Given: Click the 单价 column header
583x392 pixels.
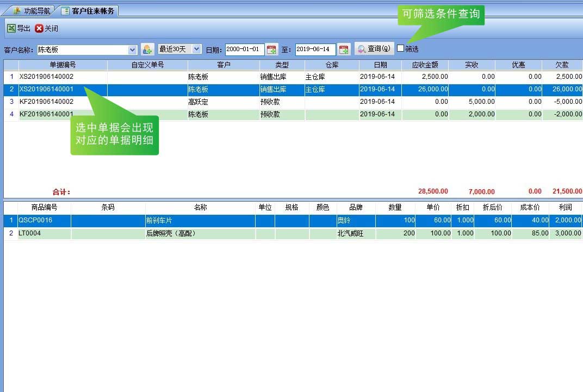Looking at the screenshot, I should point(433,207).
